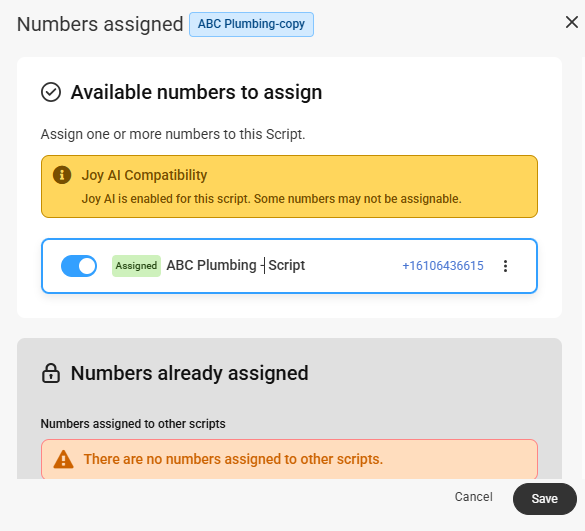Click the Joy AI Compatibility info icon
Image resolution: width=585 pixels, height=531 pixels.
tap(62, 175)
